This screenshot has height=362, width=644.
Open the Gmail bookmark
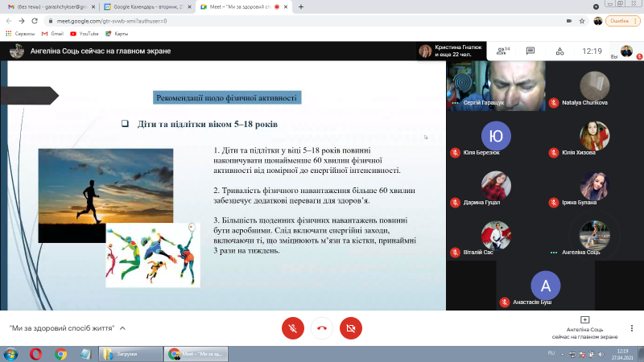click(52, 34)
